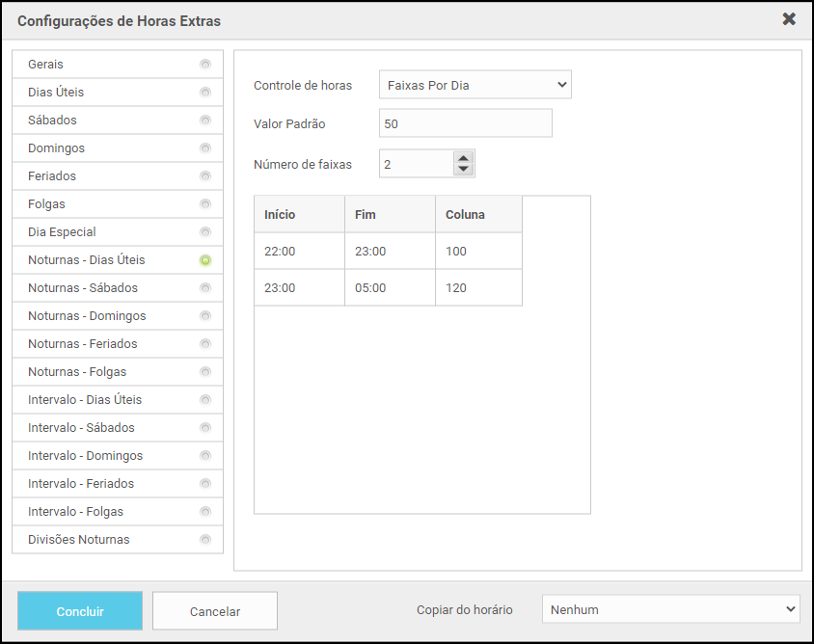Screen dimensions: 814x644
Task: Click the Valor Padrão input field
Action: click(465, 123)
